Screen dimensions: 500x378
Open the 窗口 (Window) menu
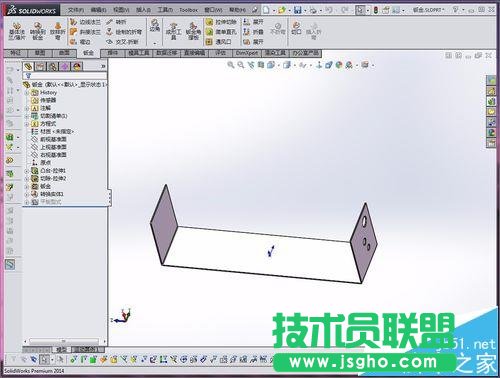(x=213, y=10)
